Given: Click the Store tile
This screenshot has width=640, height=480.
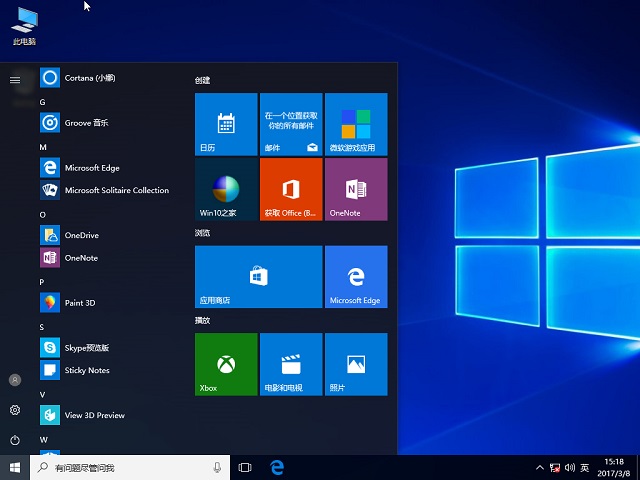Looking at the screenshot, I should pos(258,277).
